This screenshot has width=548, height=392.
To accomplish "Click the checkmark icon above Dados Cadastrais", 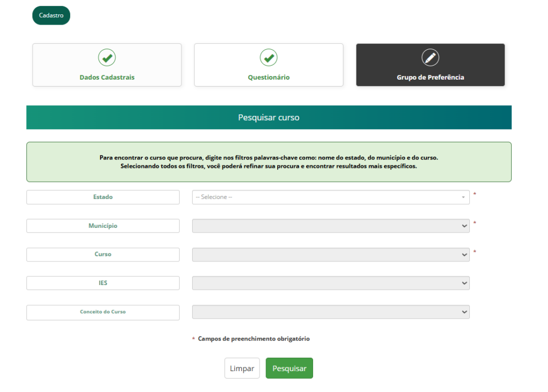I will click(107, 57).
